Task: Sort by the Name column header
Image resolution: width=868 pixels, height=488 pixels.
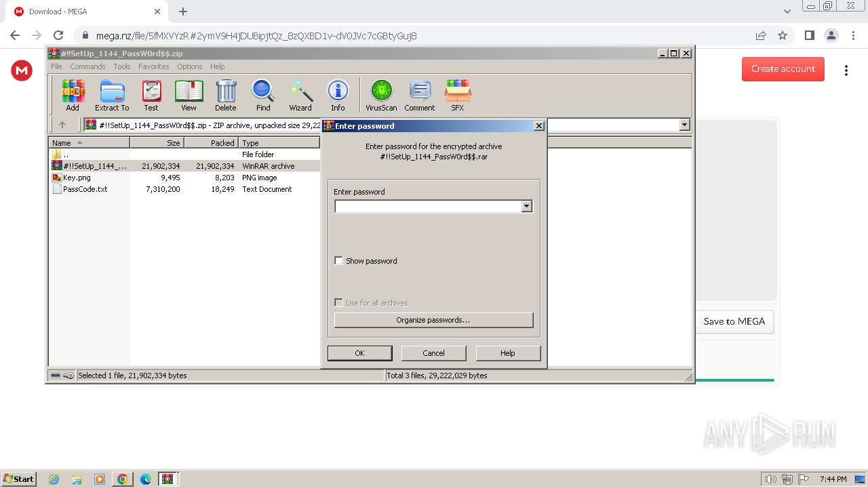Action: coord(89,143)
